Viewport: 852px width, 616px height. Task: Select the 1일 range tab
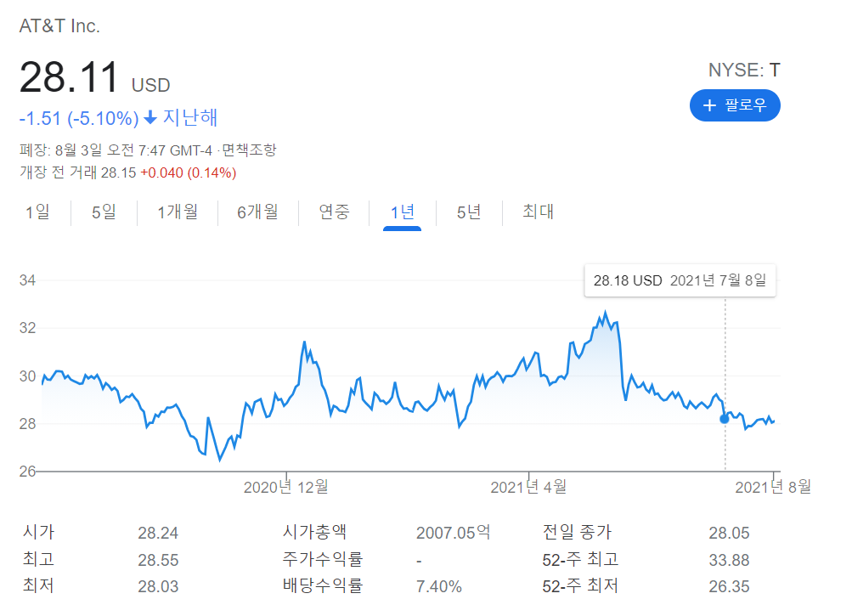point(37,212)
